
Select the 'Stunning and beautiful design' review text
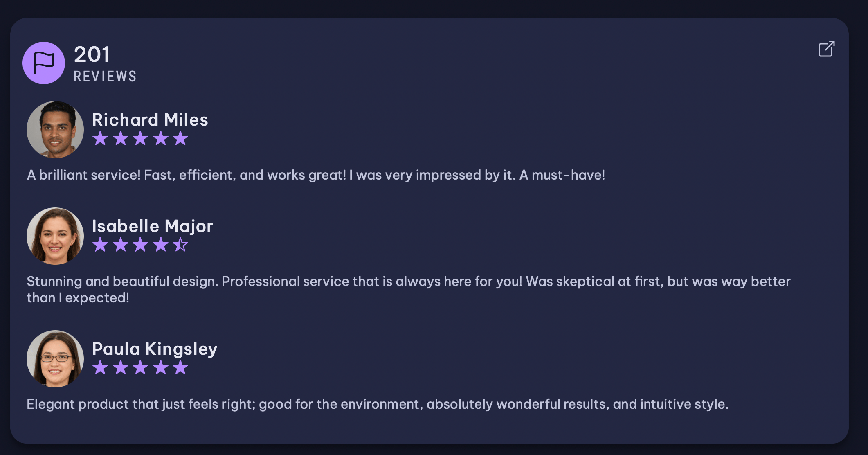(x=409, y=289)
